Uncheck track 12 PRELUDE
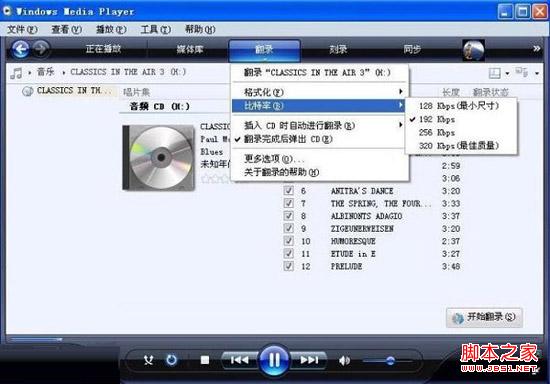 288,266
